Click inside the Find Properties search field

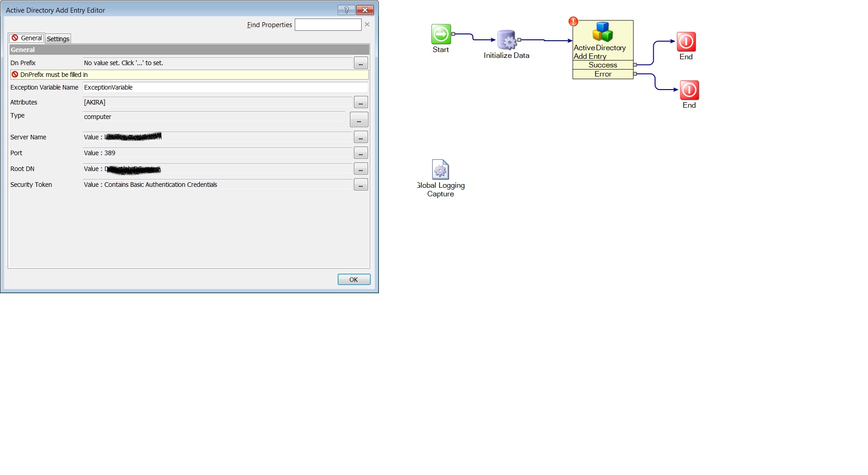(328, 24)
